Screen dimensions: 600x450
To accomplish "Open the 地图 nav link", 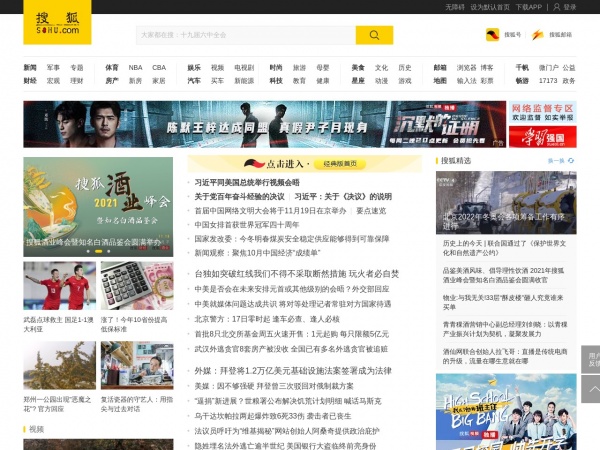I will [440, 81].
